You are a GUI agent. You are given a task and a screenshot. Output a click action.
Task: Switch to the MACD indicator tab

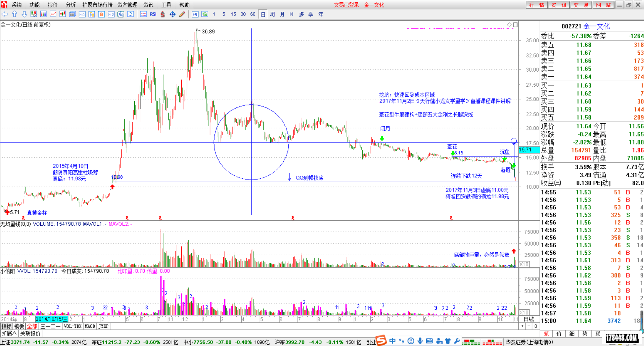pyautogui.click(x=90, y=326)
